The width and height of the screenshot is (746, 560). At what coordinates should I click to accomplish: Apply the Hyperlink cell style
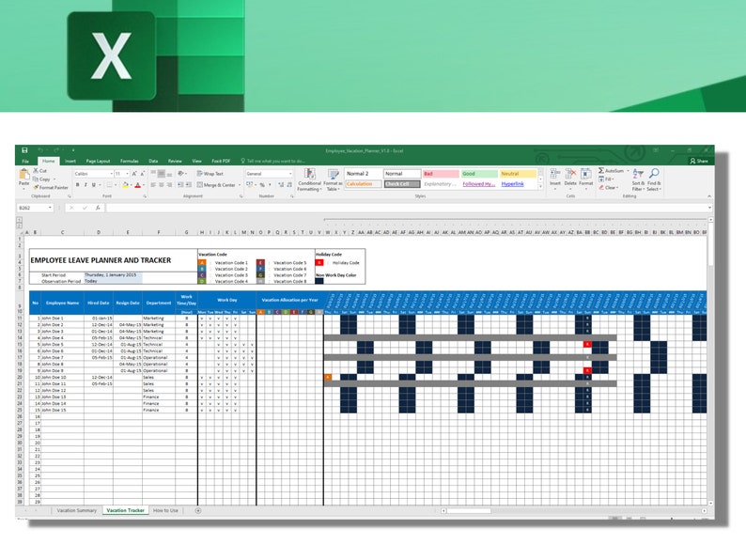[x=518, y=184]
